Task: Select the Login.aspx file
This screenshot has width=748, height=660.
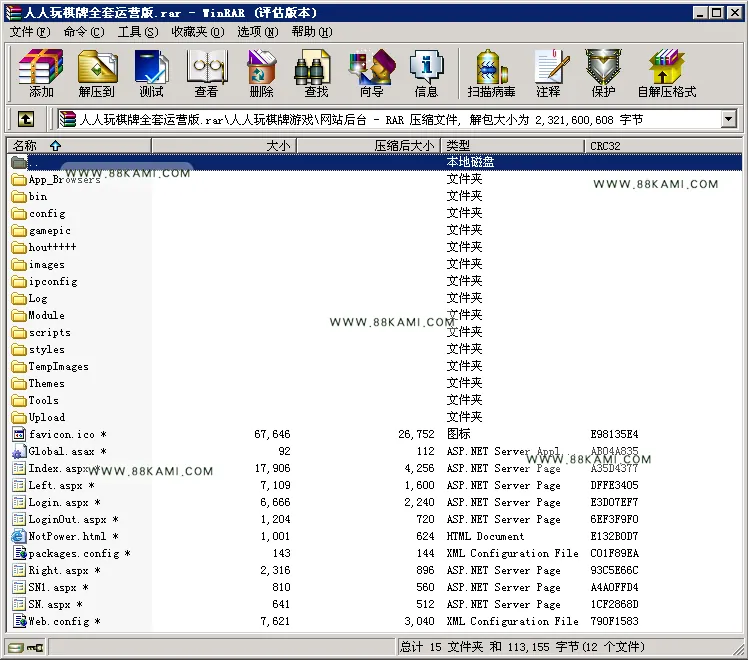Action: pos(374,502)
